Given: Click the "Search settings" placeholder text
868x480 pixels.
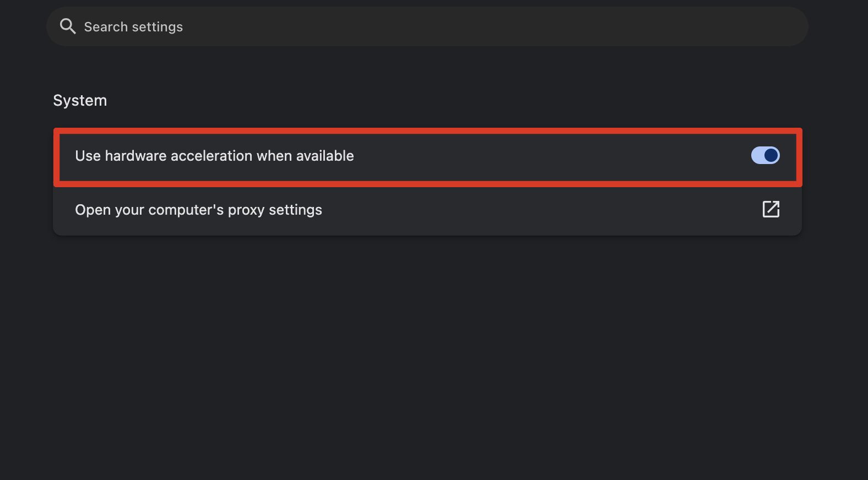Looking at the screenshot, I should coord(133,27).
